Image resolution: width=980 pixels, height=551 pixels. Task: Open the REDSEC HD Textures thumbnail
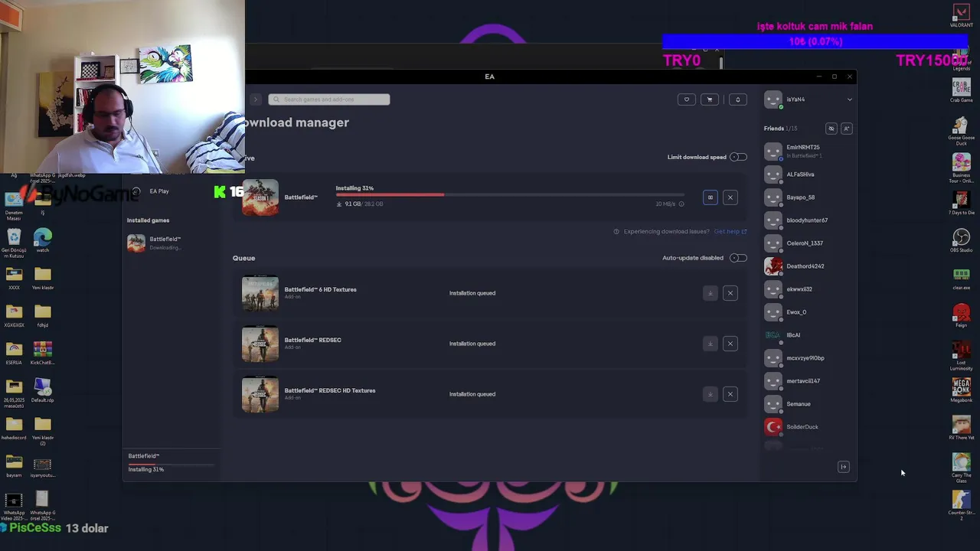pos(260,394)
